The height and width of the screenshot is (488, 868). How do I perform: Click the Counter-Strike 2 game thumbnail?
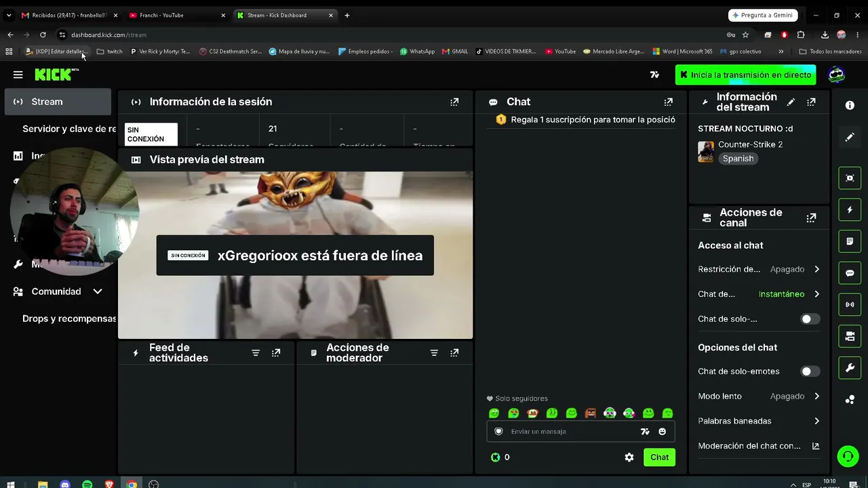pos(706,152)
